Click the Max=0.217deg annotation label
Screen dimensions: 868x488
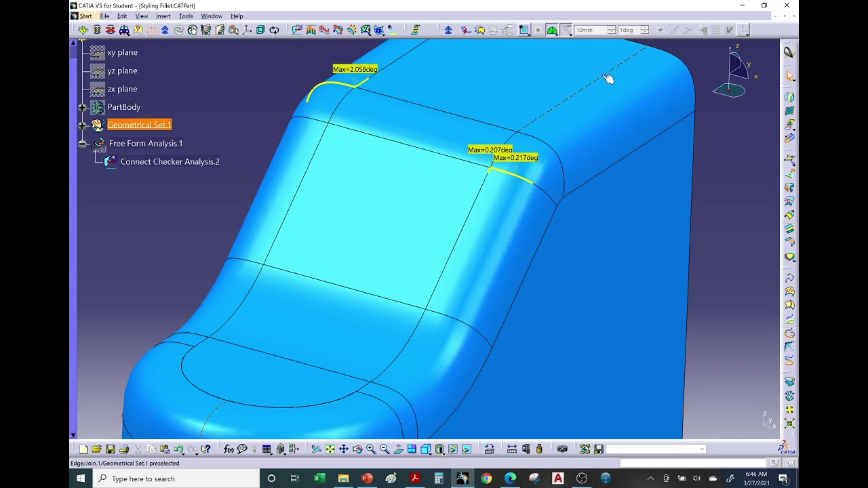pos(515,157)
